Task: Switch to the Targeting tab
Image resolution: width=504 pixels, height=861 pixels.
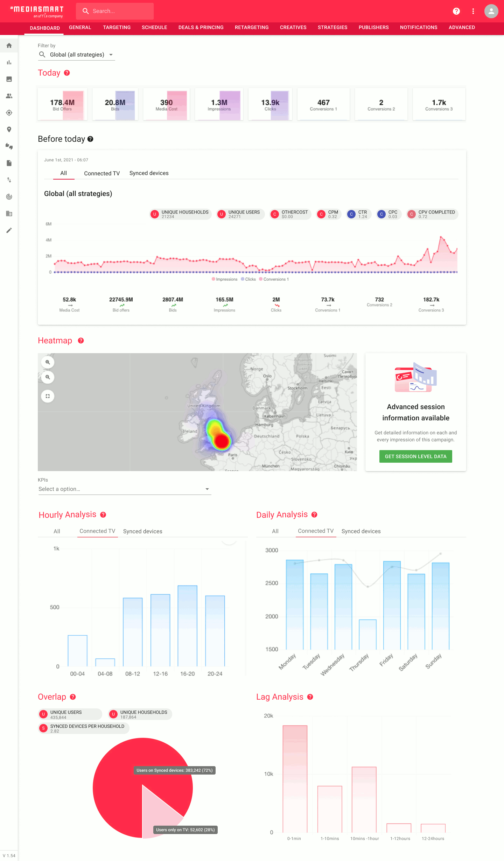Action: pyautogui.click(x=117, y=27)
